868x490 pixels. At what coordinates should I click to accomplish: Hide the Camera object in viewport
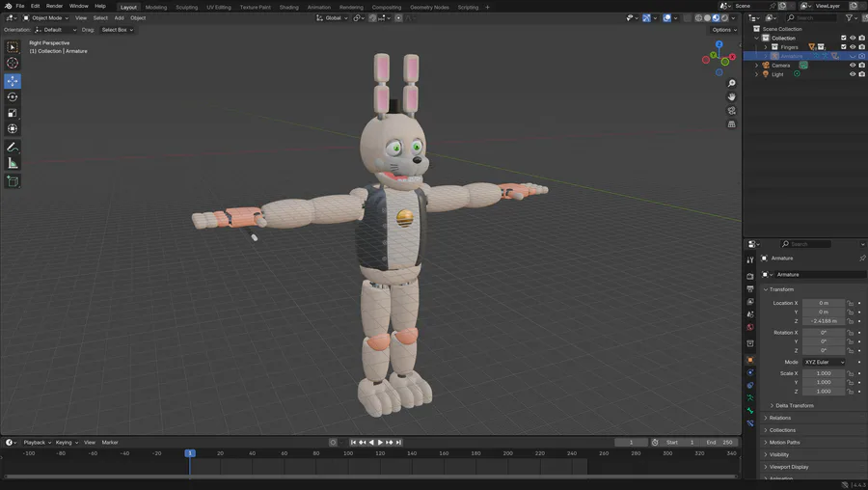tap(853, 66)
